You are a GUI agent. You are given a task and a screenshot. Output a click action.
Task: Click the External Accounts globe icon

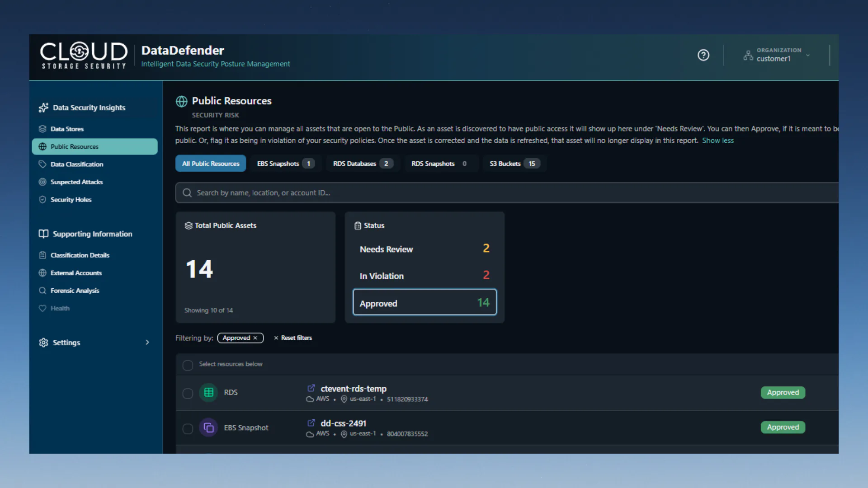coord(42,272)
